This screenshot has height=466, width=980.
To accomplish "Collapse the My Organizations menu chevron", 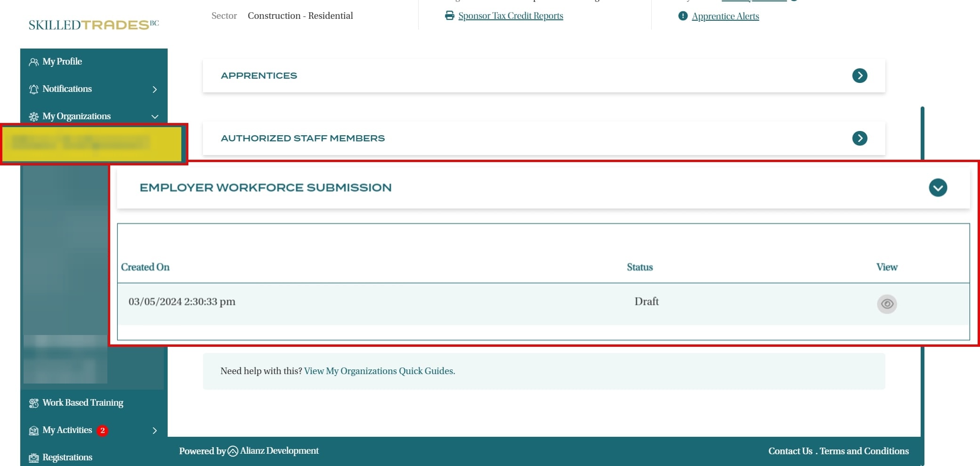I will pyautogui.click(x=154, y=116).
